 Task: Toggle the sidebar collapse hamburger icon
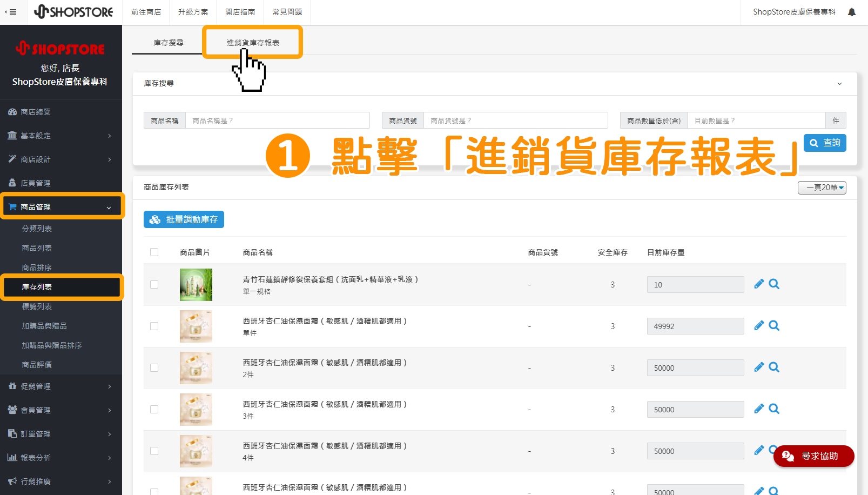(11, 12)
